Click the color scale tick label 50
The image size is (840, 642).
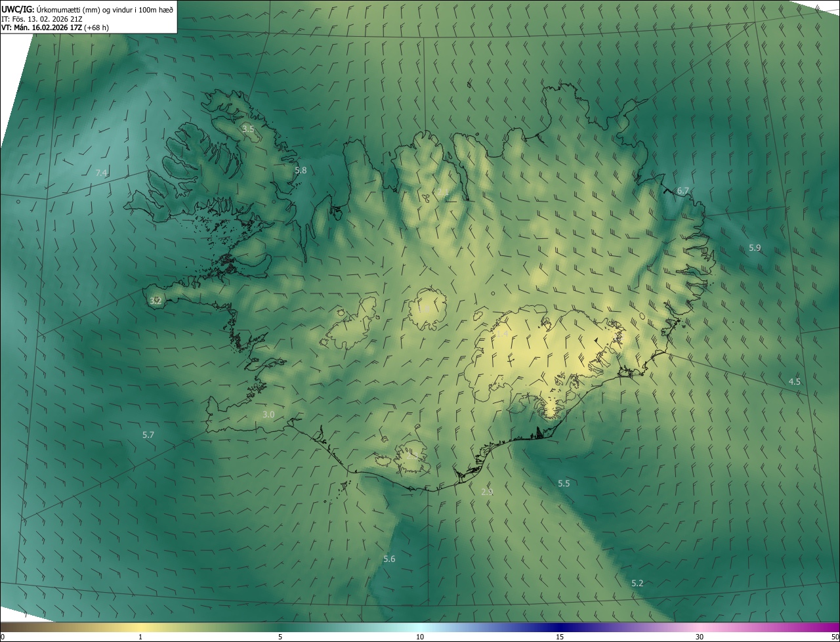pyautogui.click(x=835, y=637)
